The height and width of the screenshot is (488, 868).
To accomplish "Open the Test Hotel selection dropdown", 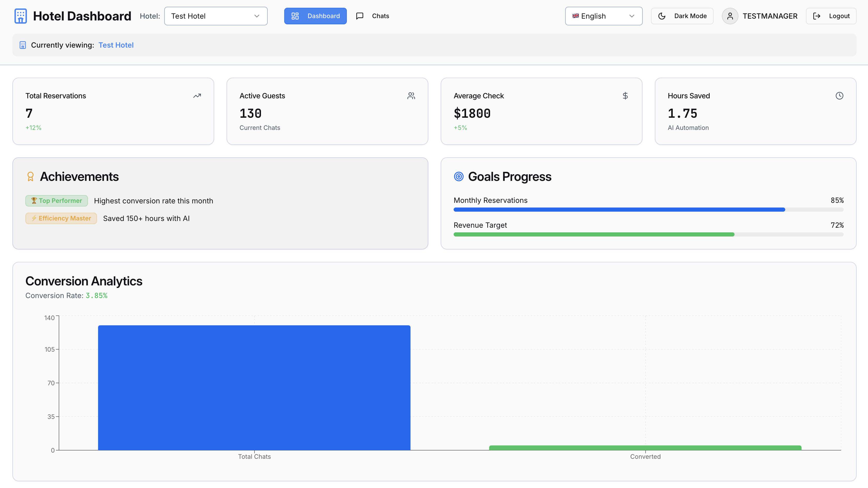I will 216,16.
